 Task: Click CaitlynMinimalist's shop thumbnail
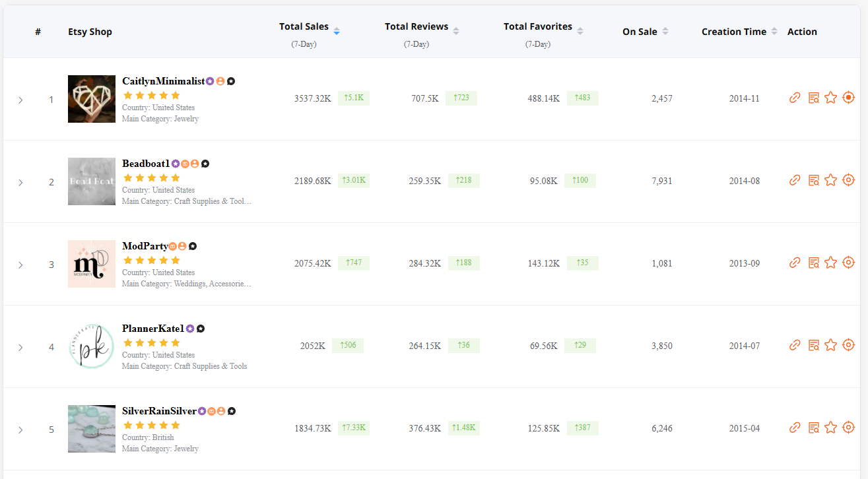91,98
